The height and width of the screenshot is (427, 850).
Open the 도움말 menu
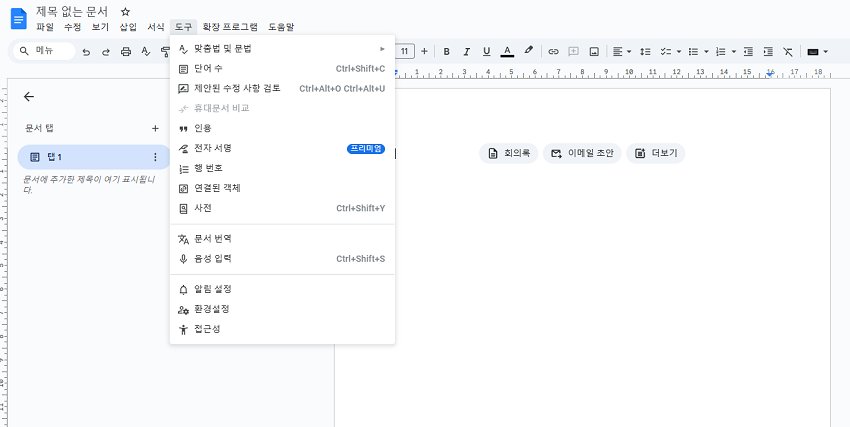point(281,27)
